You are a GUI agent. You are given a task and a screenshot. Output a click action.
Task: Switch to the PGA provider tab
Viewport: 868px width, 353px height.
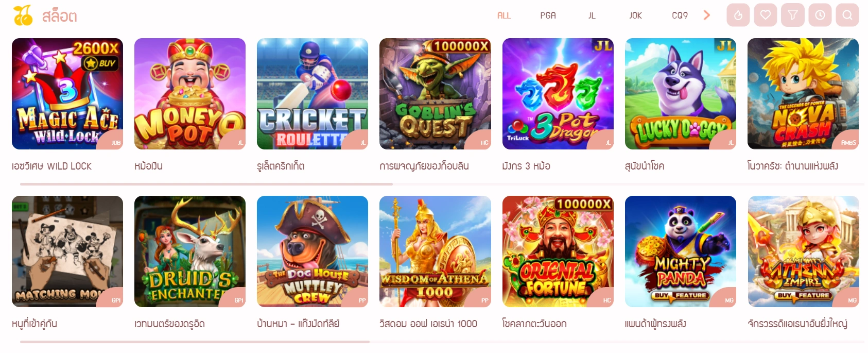pos(548,15)
